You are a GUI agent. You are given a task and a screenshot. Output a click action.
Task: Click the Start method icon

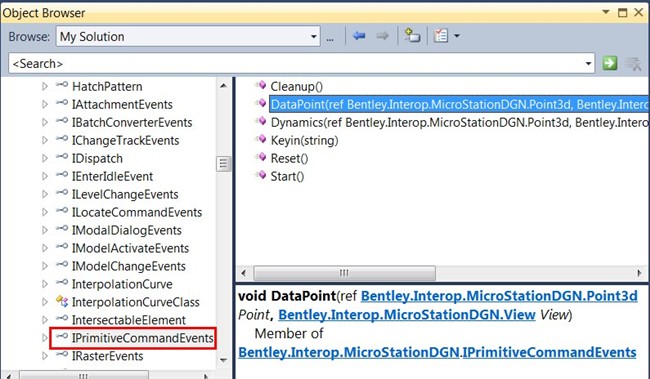point(261,175)
